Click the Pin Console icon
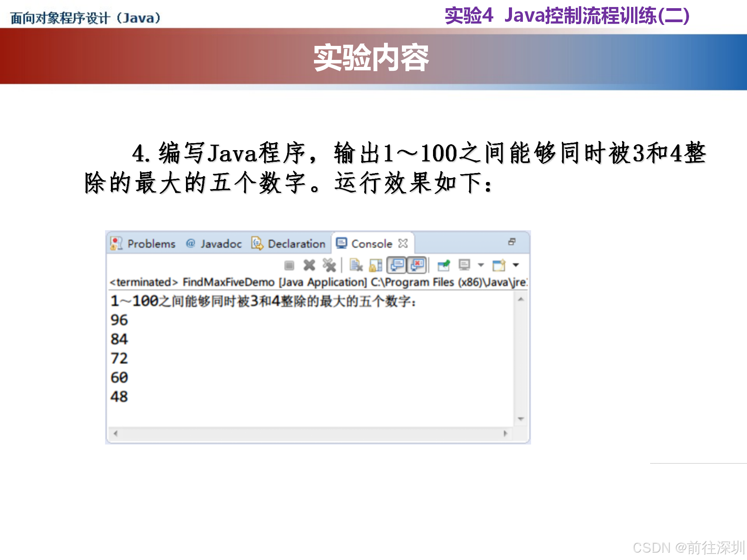Image resolution: width=747 pixels, height=560 pixels. click(444, 265)
